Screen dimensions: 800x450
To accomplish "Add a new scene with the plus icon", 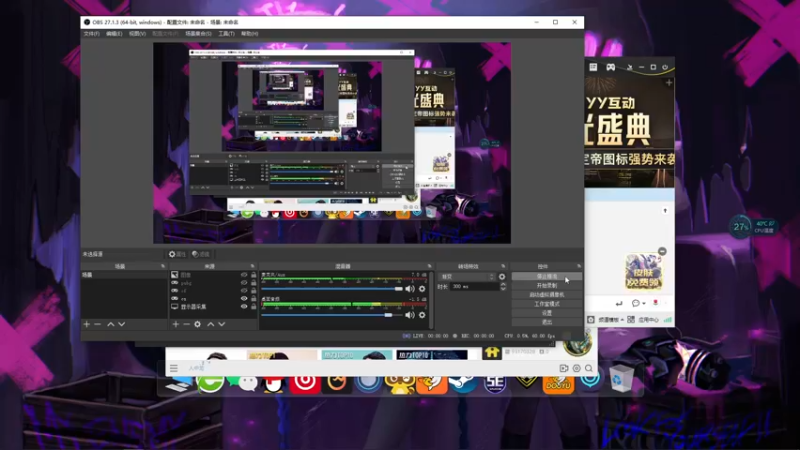I will (86, 324).
